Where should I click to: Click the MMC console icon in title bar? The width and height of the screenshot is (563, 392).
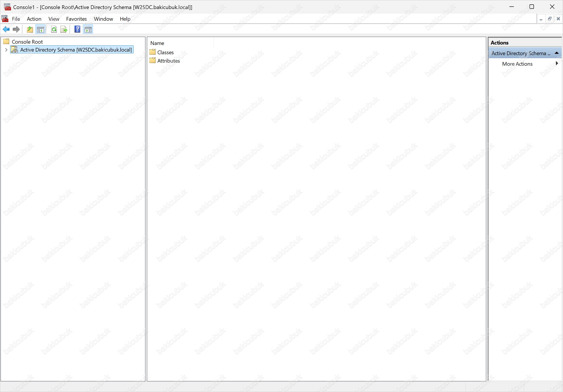(x=7, y=7)
